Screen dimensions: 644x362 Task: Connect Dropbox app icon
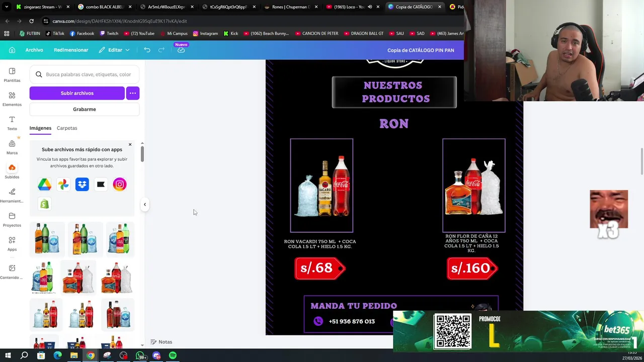pos(82,185)
